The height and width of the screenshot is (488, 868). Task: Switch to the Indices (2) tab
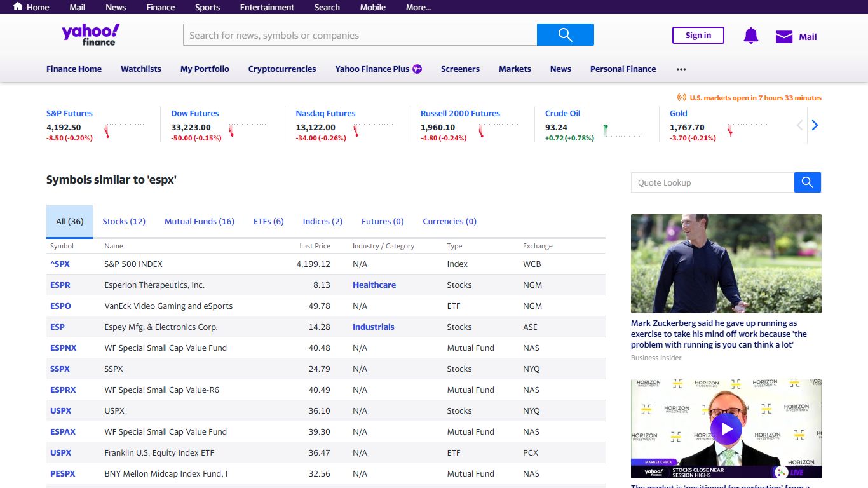point(323,221)
